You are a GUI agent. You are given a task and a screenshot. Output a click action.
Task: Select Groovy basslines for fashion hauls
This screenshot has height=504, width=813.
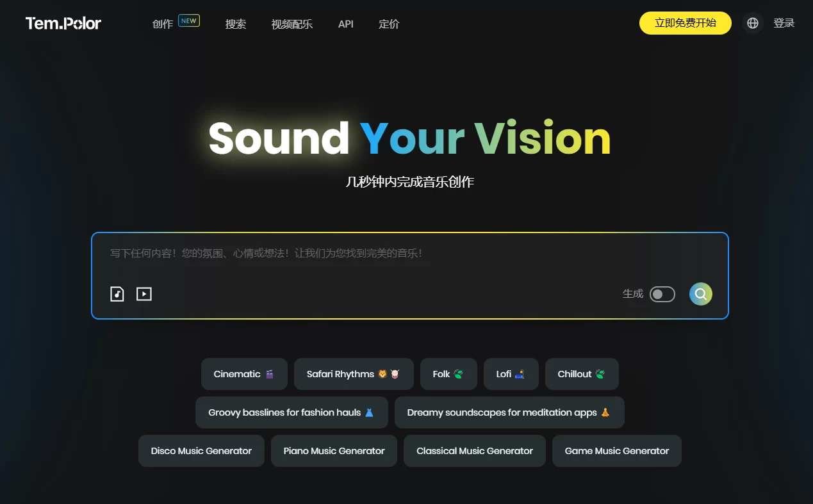point(291,412)
